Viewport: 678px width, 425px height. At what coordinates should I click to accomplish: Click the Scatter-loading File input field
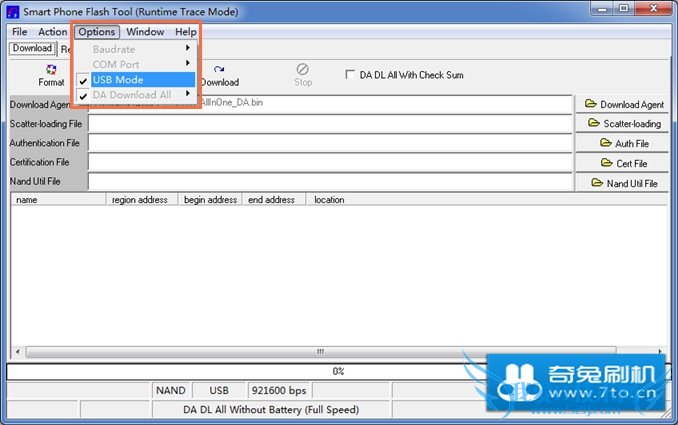pos(330,124)
